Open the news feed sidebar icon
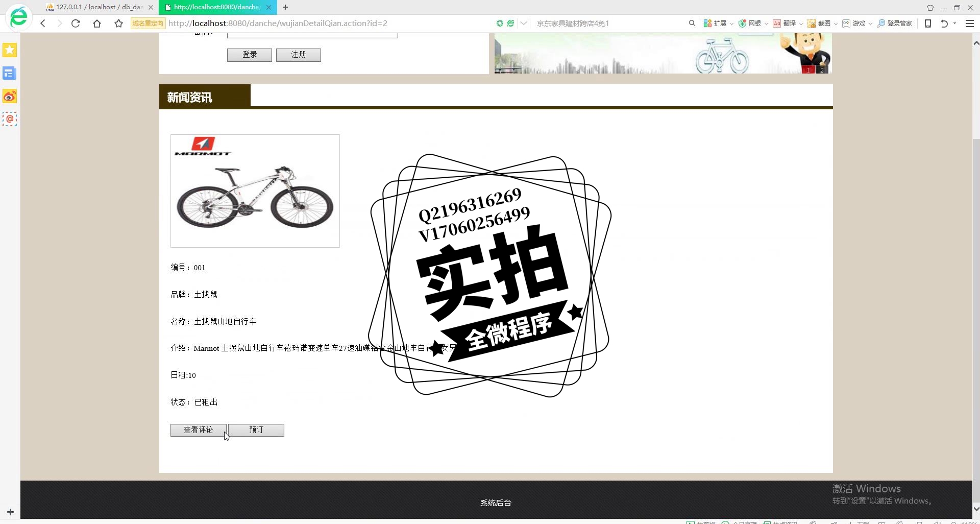The width and height of the screenshot is (980, 524). pos(10,74)
